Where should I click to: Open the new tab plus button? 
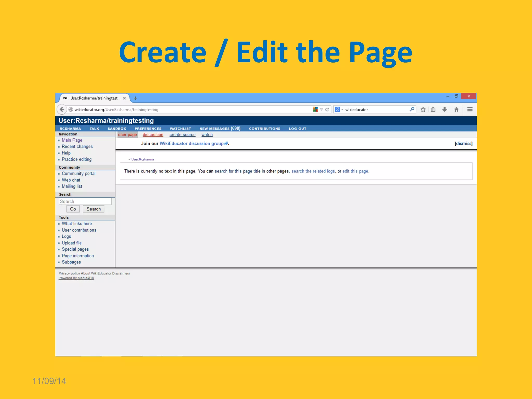click(x=135, y=98)
